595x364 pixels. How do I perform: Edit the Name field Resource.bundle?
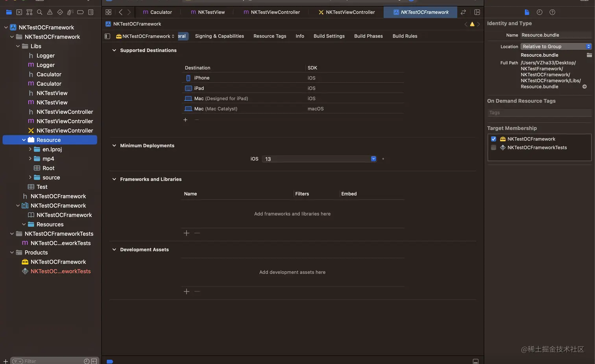pos(556,35)
